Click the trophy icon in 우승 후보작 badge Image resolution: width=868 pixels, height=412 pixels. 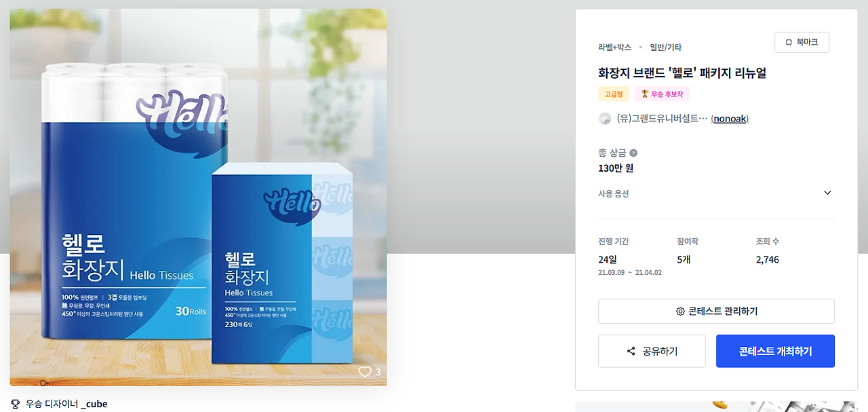[x=645, y=94]
